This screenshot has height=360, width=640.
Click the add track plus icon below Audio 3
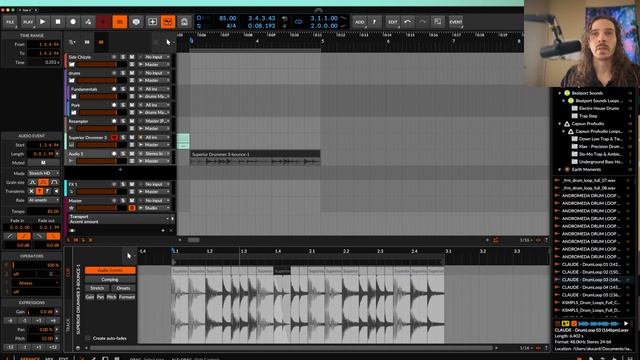[x=120, y=169]
